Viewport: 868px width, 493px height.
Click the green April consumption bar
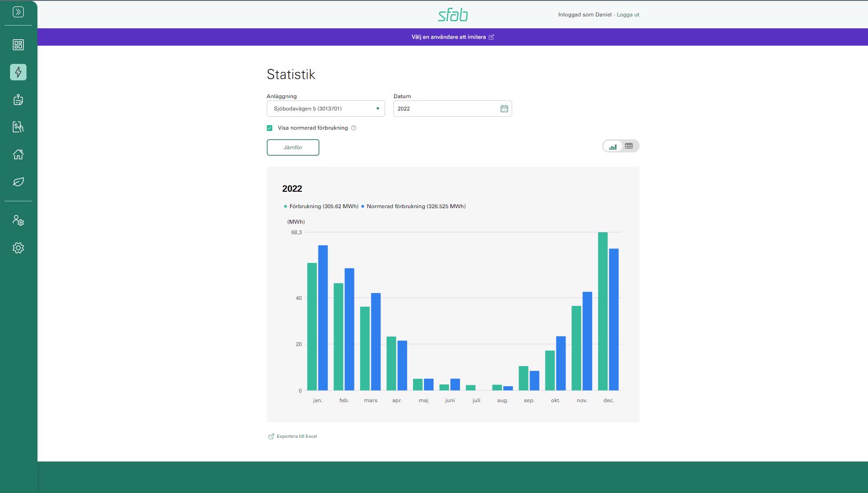click(391, 364)
